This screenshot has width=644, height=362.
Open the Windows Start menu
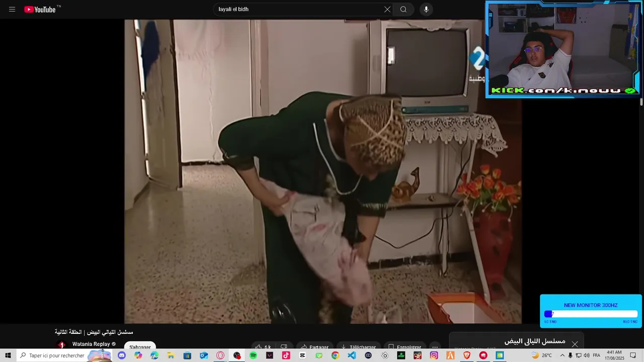coord(8,355)
